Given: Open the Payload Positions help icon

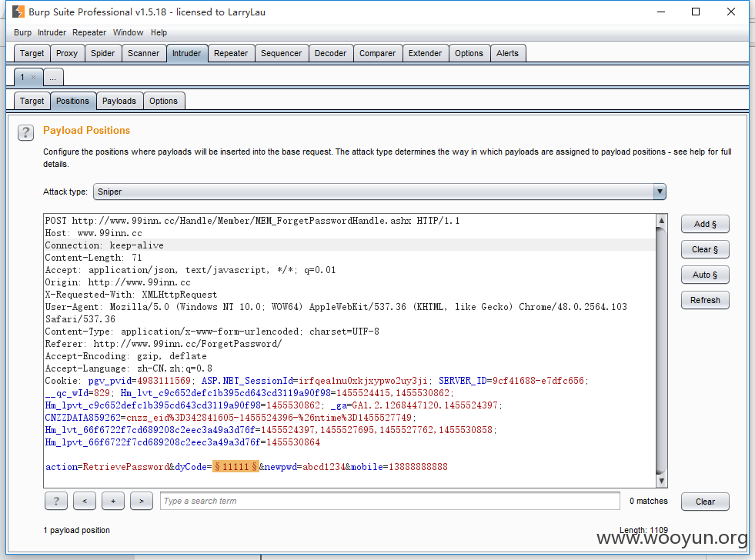Looking at the screenshot, I should (25, 132).
